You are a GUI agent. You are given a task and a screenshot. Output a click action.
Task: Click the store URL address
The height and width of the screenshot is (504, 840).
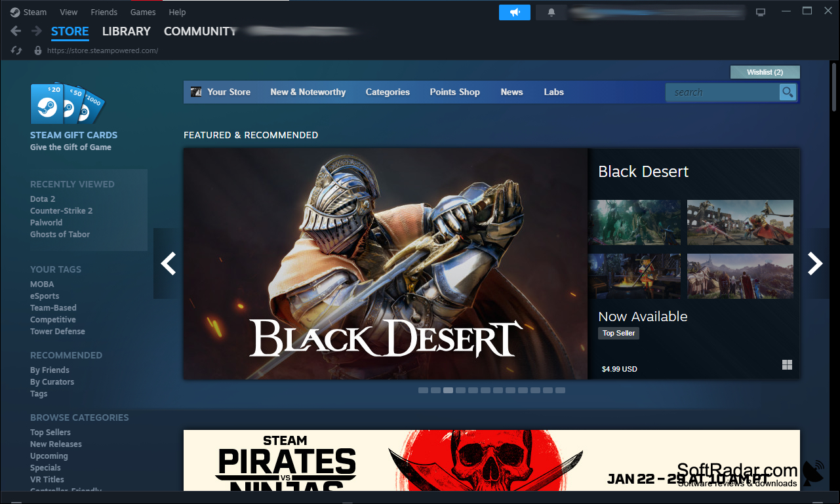tap(102, 50)
